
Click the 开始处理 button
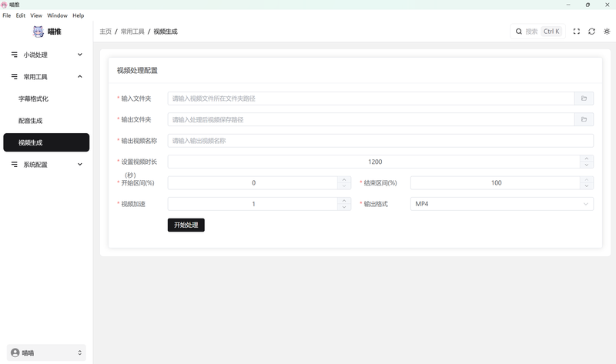pos(186,225)
